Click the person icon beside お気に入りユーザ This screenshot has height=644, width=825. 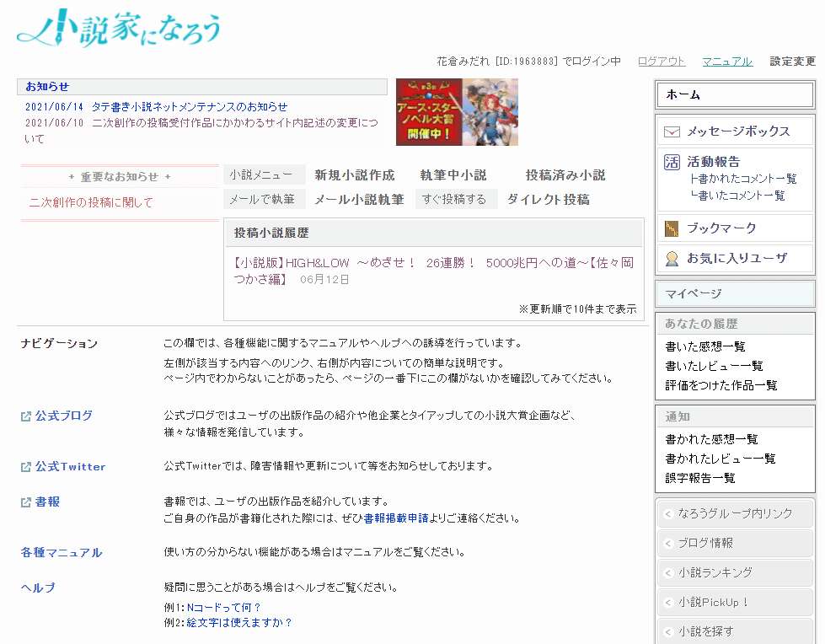671,258
